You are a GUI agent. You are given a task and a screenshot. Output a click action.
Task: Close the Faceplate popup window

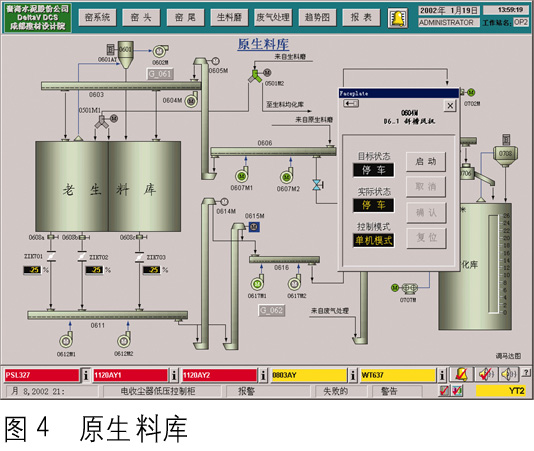450,106
